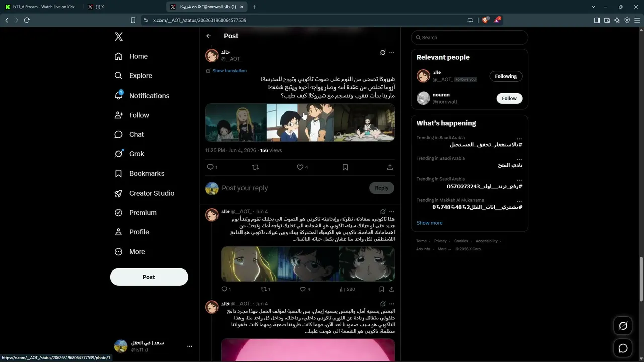Open options for the نادي الفتح trend

coord(519,159)
